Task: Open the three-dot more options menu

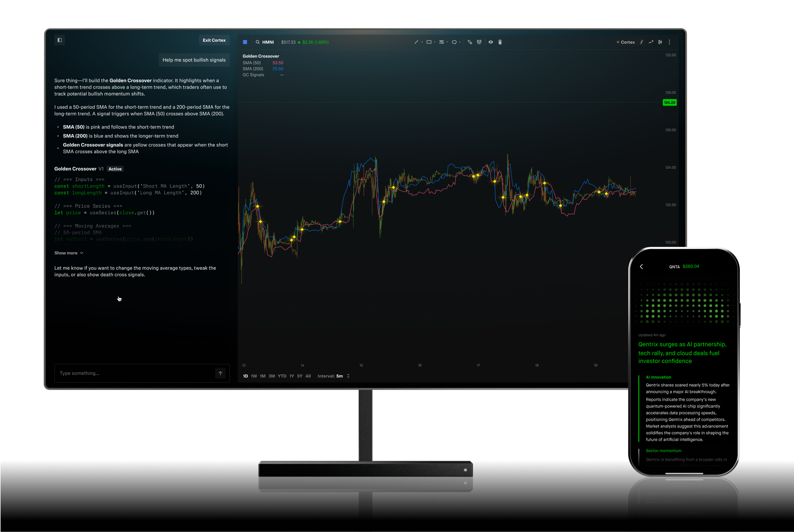Action: coord(669,42)
